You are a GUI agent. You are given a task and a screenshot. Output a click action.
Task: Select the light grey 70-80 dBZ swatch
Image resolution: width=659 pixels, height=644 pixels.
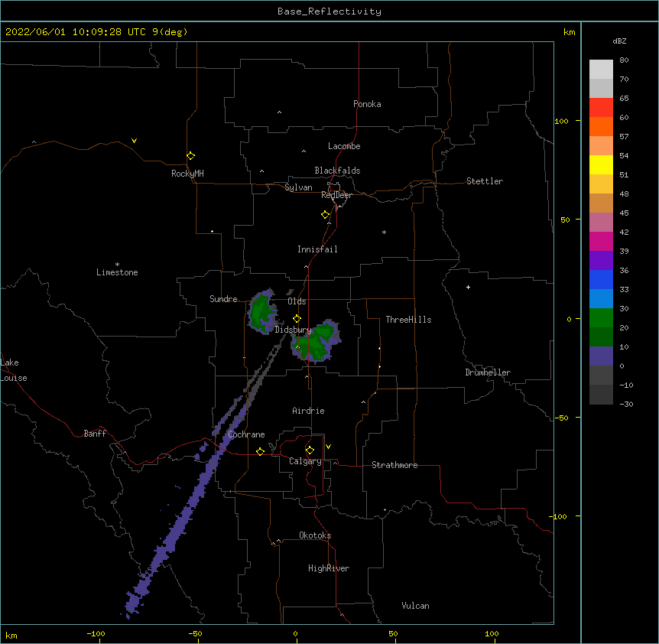point(601,70)
